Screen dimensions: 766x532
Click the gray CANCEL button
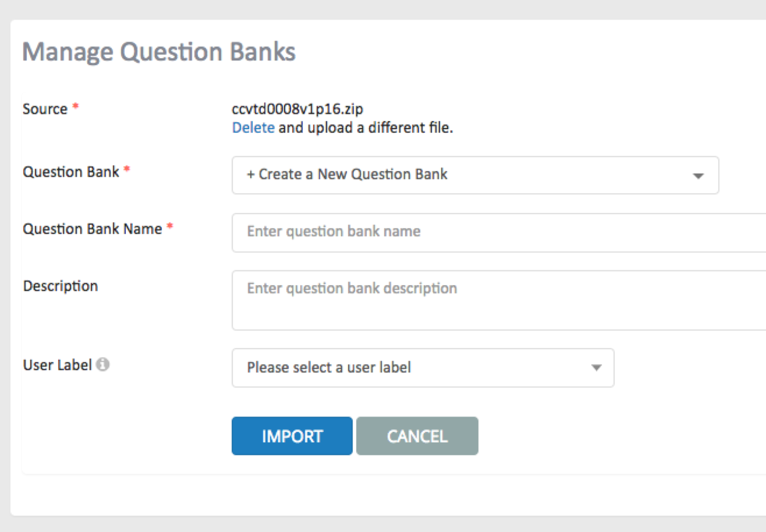click(x=417, y=436)
